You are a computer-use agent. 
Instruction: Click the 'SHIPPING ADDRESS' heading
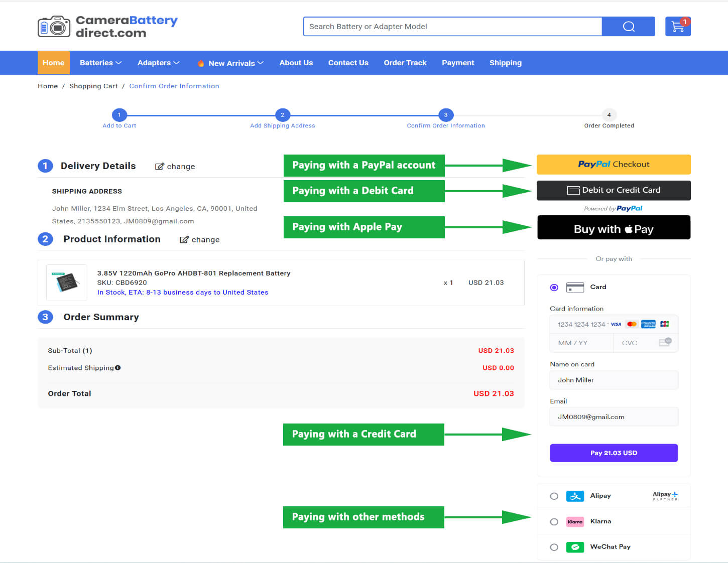tap(87, 192)
